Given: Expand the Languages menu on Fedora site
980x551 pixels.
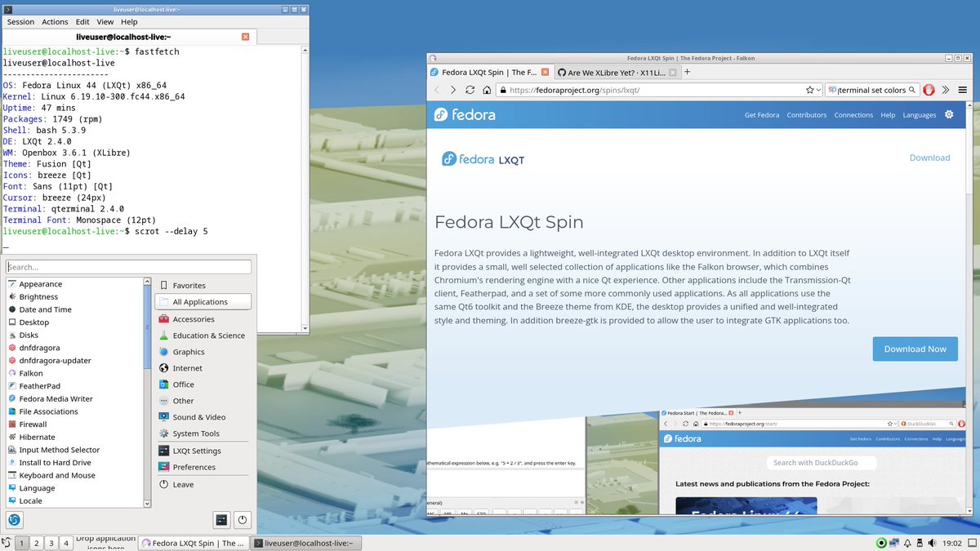Looking at the screenshot, I should point(919,115).
